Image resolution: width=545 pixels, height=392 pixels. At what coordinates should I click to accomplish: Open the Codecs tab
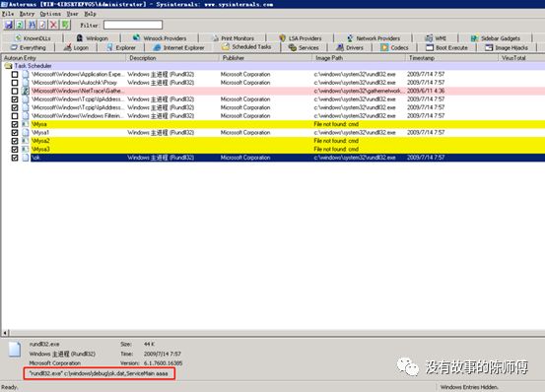(394, 47)
